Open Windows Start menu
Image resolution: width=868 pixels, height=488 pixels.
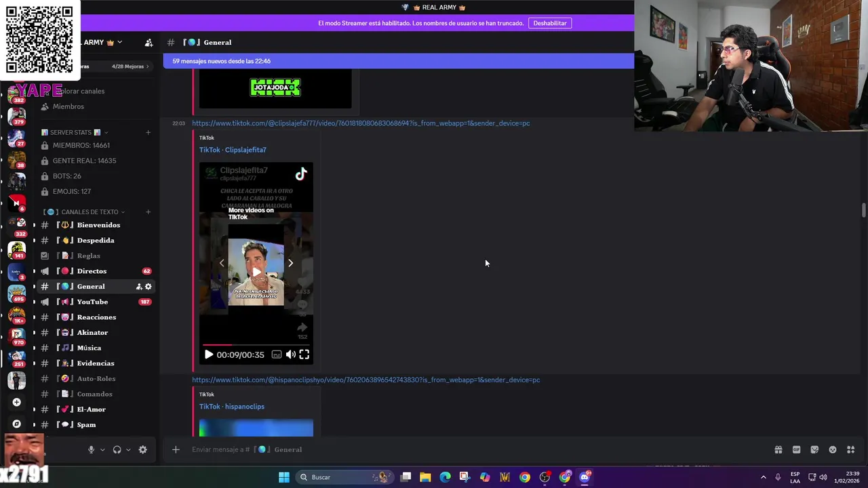pos(284,477)
